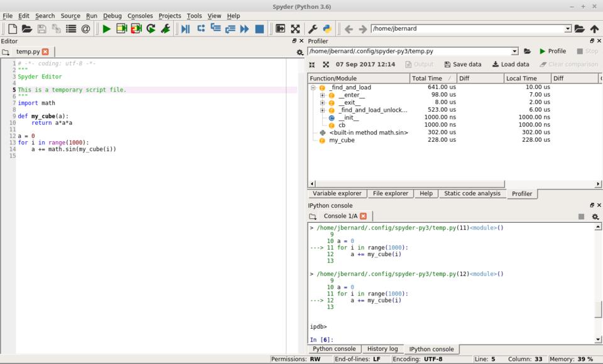Image resolution: width=603 pixels, height=364 pixels.
Task: Click the Debug file icon in toolbar
Action: (x=185, y=29)
